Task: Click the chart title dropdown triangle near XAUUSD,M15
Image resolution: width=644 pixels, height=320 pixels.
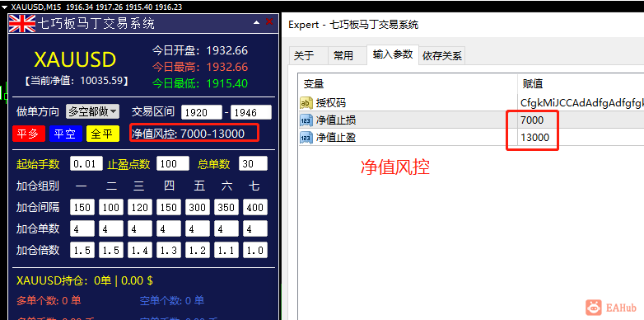Action: click(4, 7)
